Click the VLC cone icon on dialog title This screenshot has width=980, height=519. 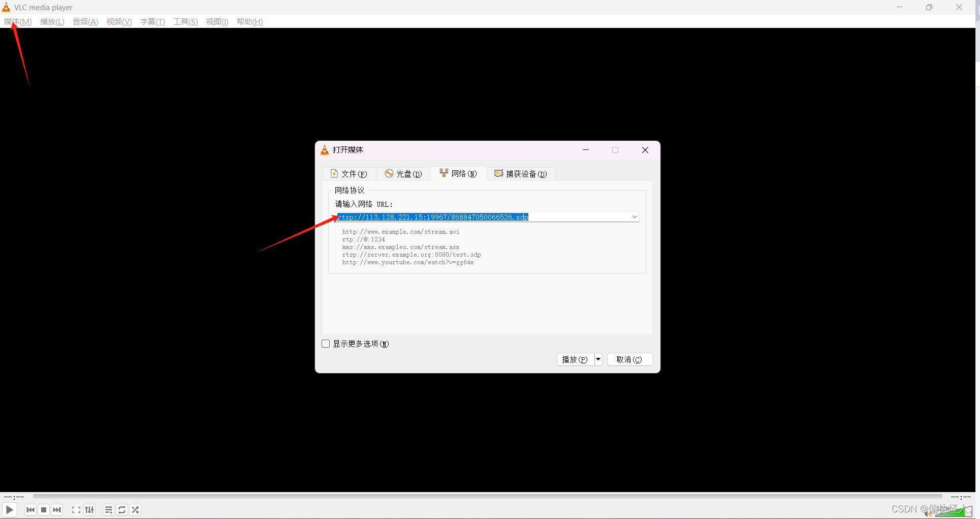(325, 149)
